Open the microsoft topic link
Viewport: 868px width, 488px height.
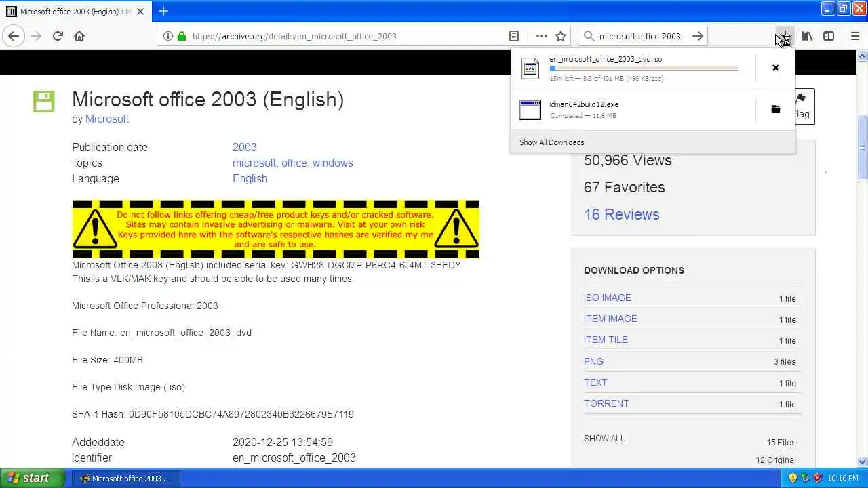254,163
